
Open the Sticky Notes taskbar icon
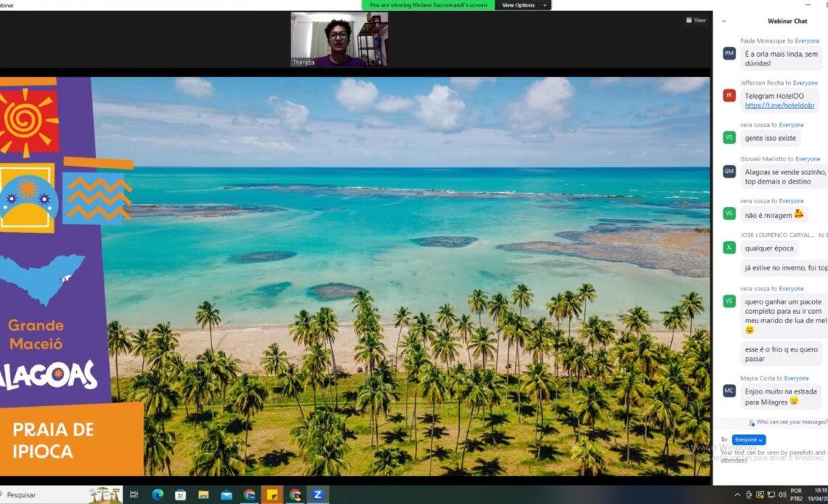272,495
